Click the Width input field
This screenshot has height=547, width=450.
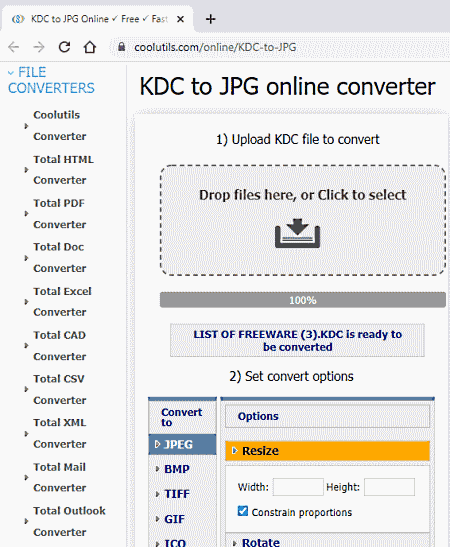298,487
